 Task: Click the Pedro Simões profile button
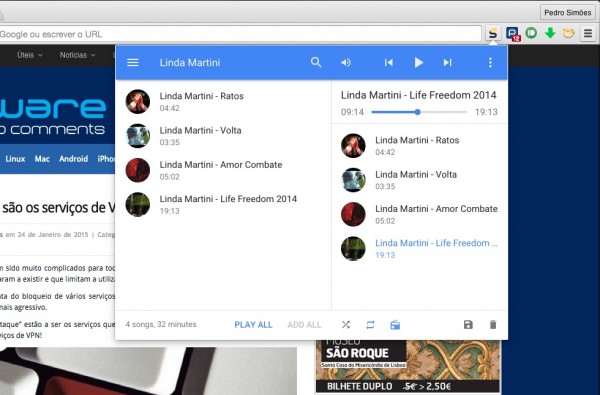pyautogui.click(x=567, y=13)
